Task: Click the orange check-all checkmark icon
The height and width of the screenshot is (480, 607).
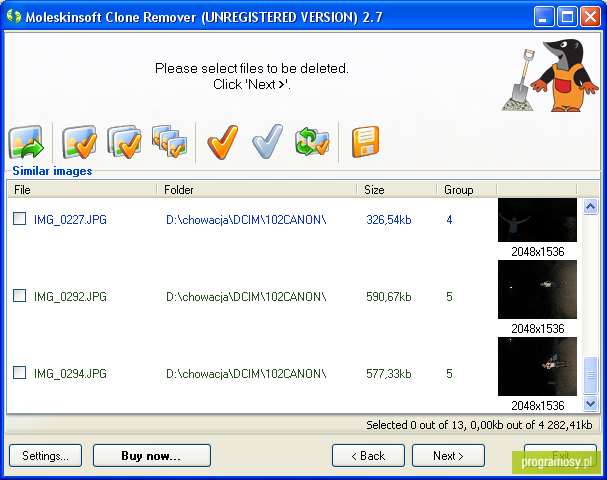Action: [222, 142]
